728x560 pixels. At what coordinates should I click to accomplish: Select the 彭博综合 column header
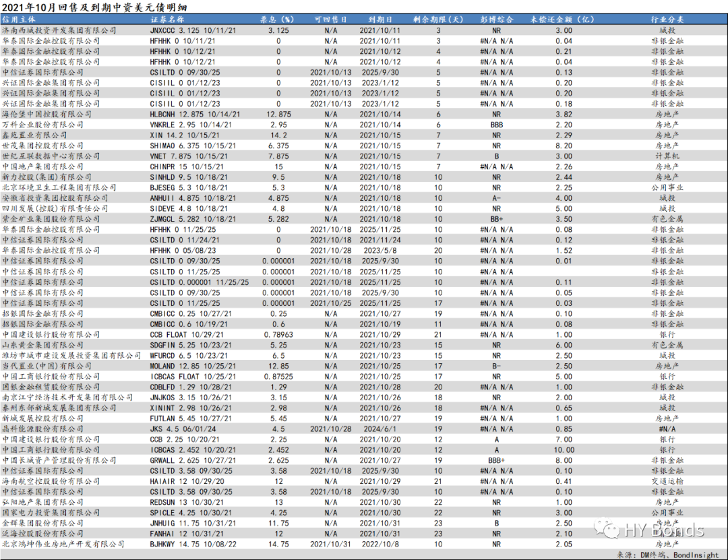pos(497,20)
